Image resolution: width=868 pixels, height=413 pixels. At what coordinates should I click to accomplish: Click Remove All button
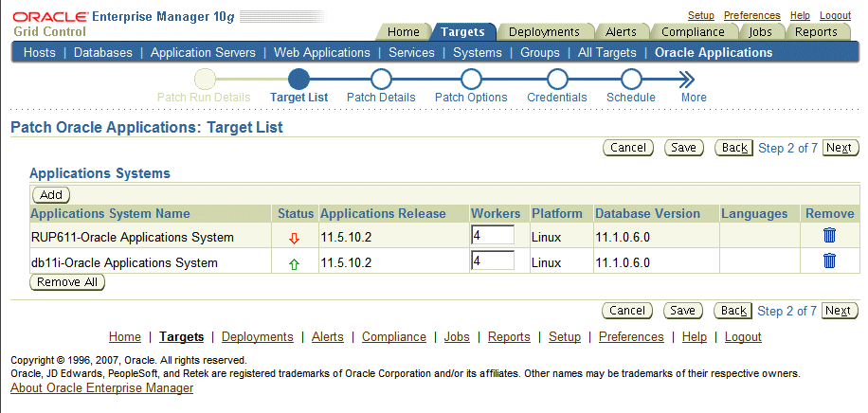click(x=67, y=282)
